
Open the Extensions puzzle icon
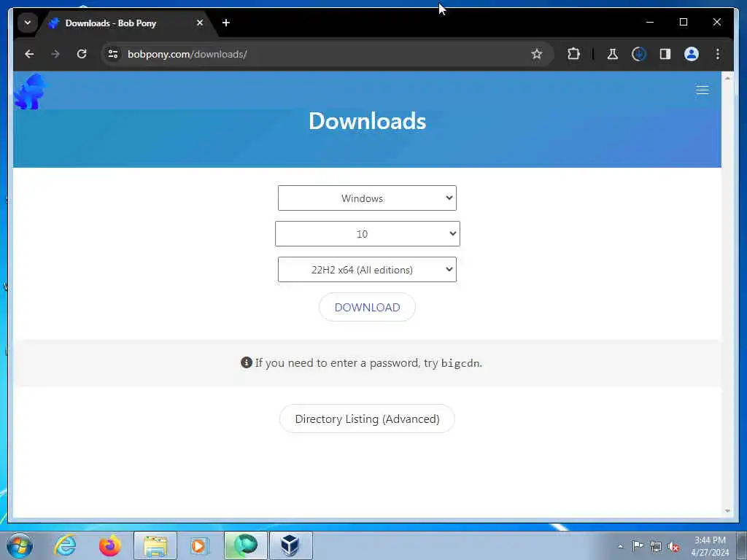tap(574, 54)
